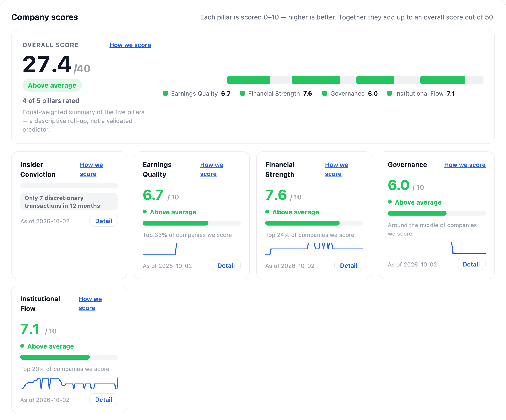Click the Earnings Quality card progress bar
Image resolution: width=506 pixels, height=420 pixels.
[192, 223]
